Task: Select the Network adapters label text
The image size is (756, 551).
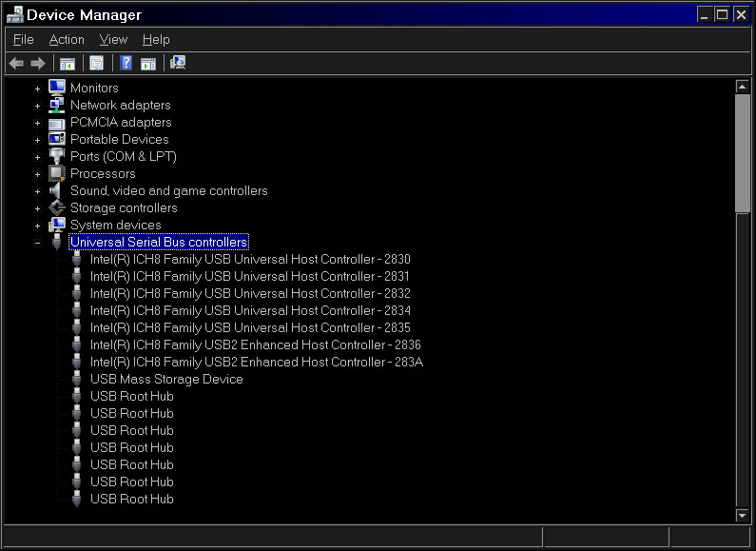Action: tap(121, 106)
